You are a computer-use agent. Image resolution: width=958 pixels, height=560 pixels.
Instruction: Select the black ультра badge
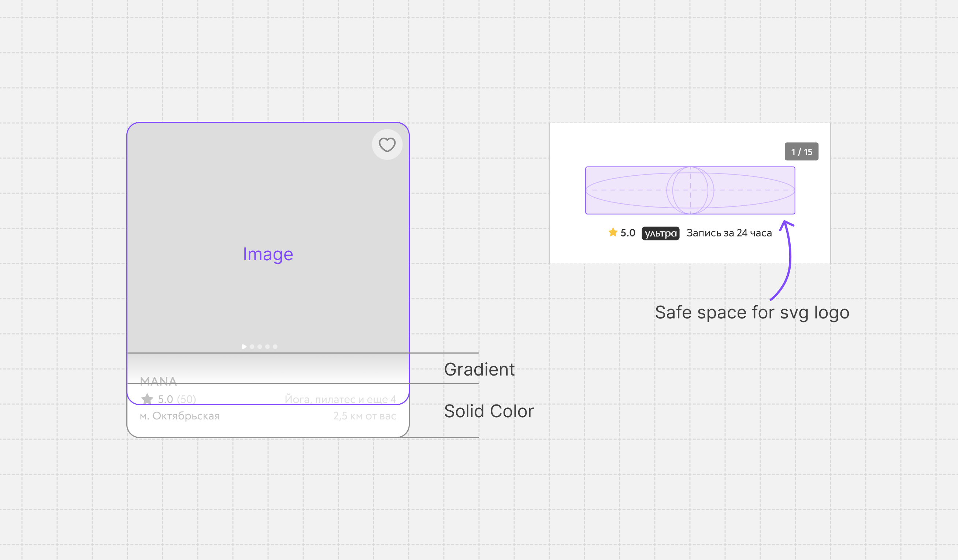660,233
